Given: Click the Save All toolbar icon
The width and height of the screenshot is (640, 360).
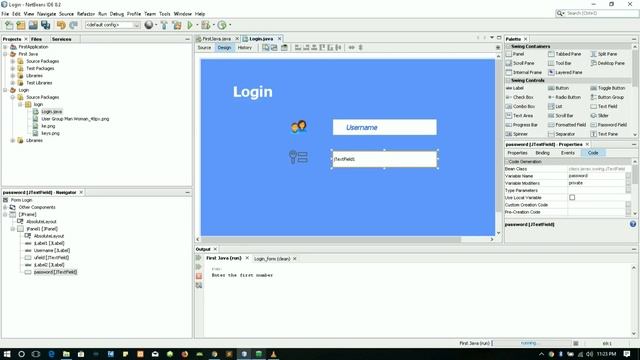Looking at the screenshot, I should click(x=45, y=25).
